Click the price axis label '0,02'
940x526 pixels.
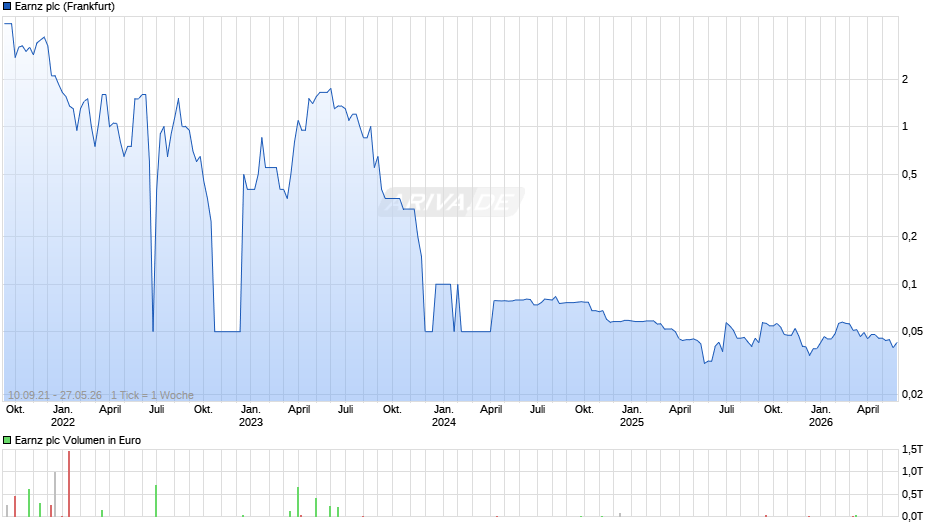(912, 394)
